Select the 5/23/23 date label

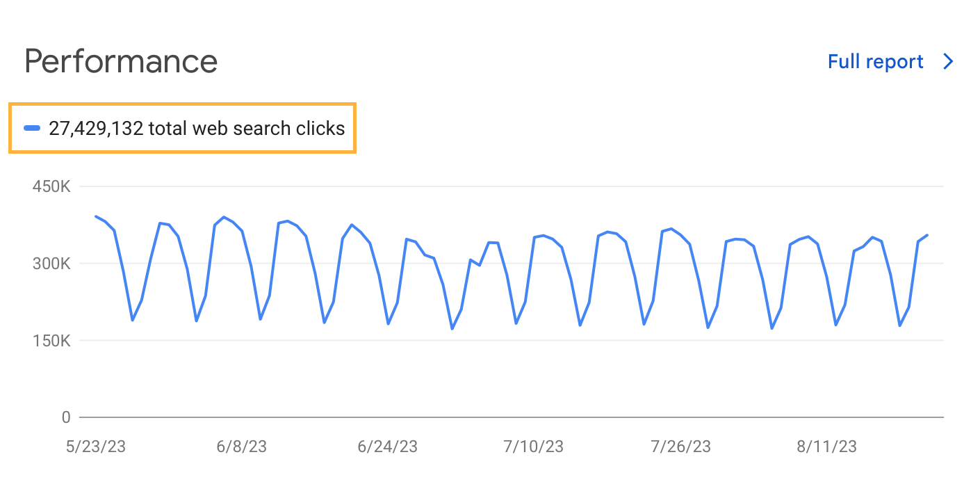[x=96, y=447]
